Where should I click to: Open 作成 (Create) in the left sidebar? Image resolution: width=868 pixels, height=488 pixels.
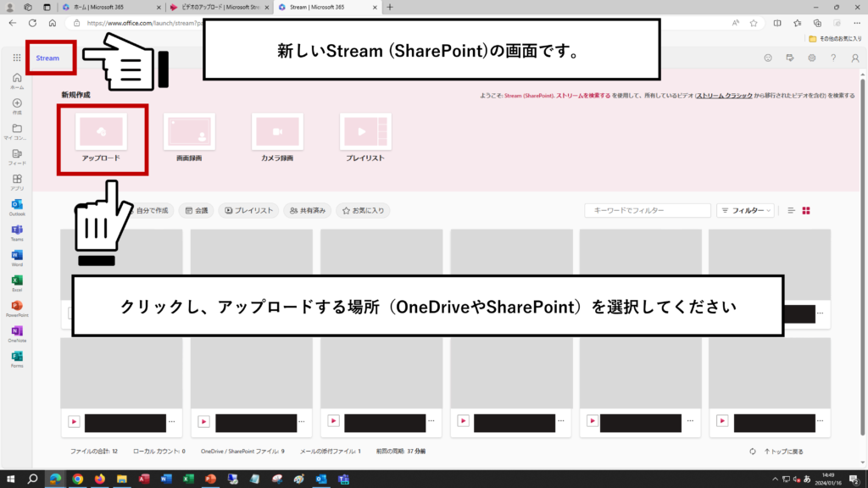tap(17, 106)
